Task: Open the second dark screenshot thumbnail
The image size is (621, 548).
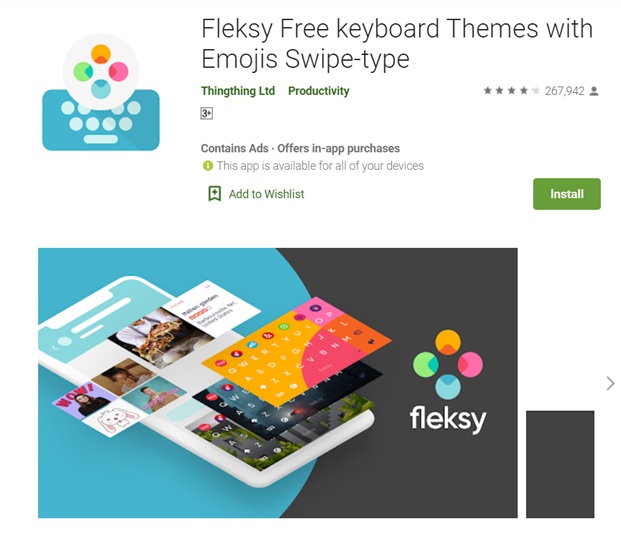Action: click(x=560, y=464)
